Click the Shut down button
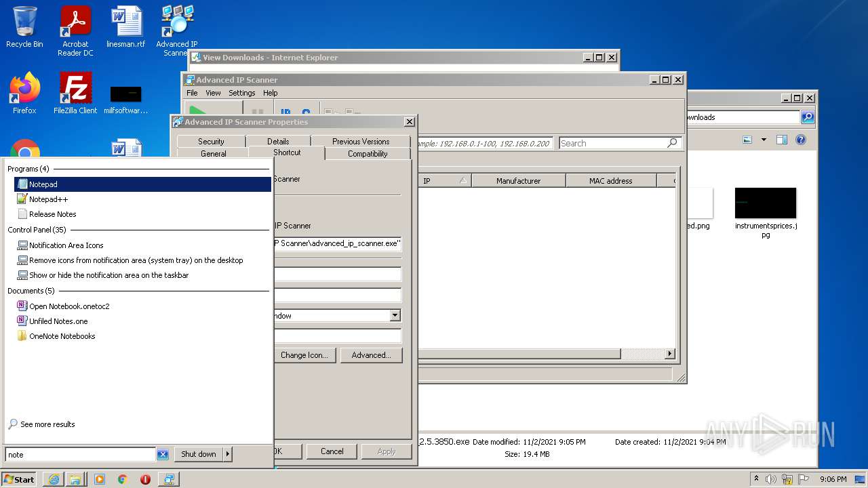The height and width of the screenshot is (488, 868). (x=198, y=454)
